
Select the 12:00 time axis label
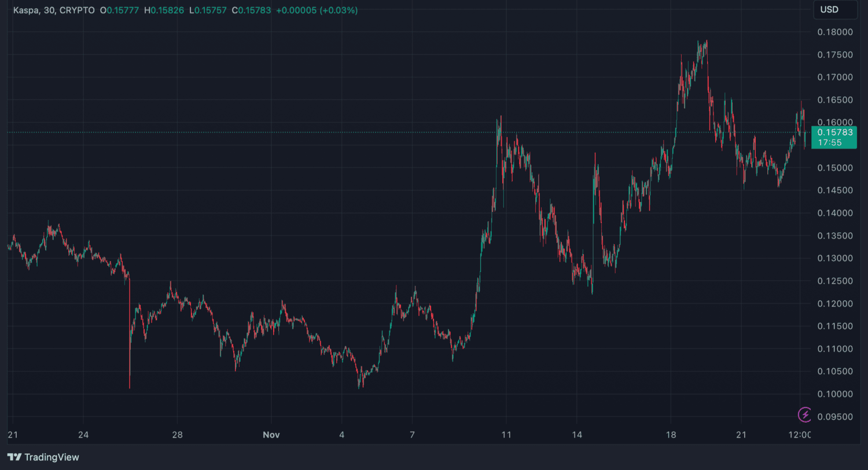(x=800, y=435)
